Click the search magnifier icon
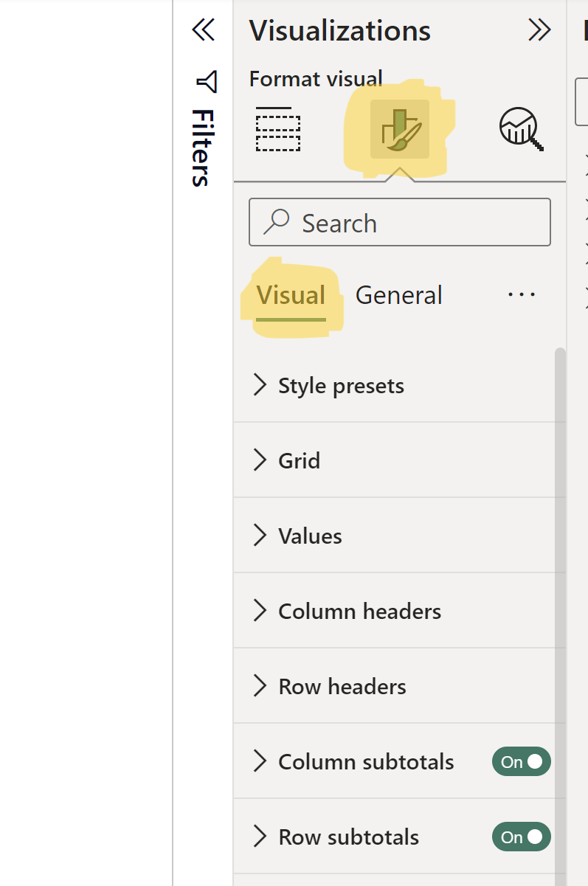Viewport: 588px width, 886px height. 277,222
